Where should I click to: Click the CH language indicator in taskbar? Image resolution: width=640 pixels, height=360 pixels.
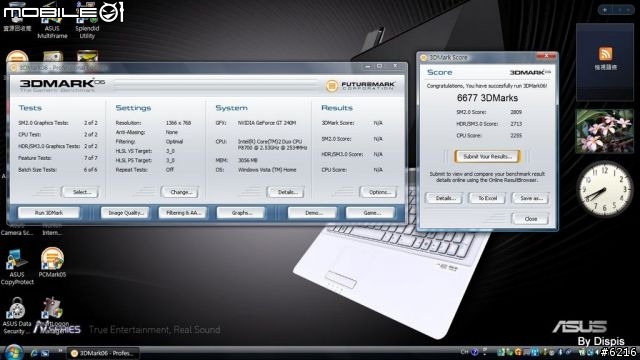tap(464, 352)
